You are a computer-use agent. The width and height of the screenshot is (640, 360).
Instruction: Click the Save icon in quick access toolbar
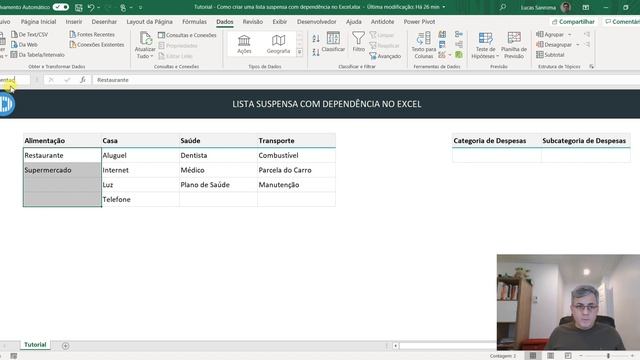coord(79,7)
